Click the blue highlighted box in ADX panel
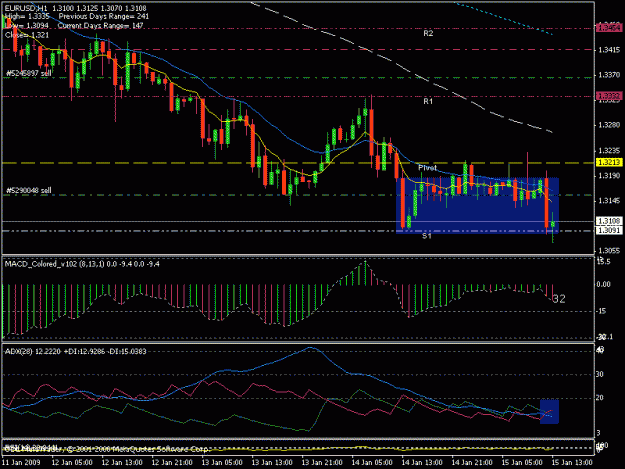Viewport: 625px width, 469px height. point(549,411)
